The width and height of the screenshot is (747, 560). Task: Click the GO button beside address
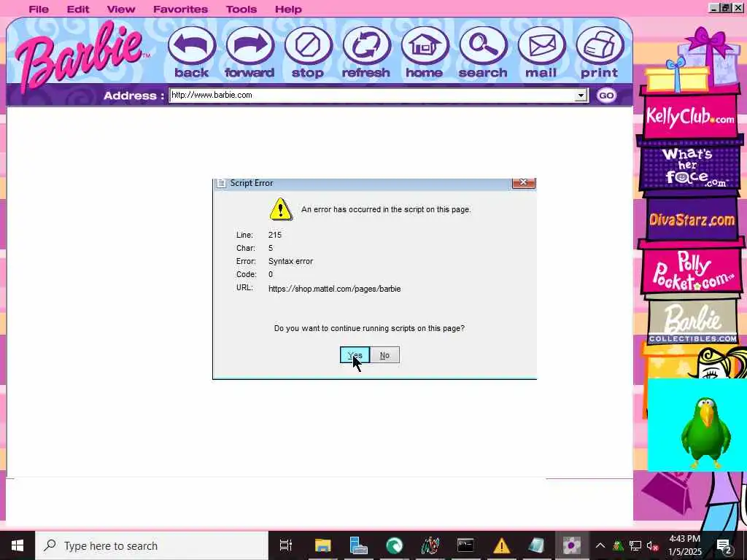[606, 96]
